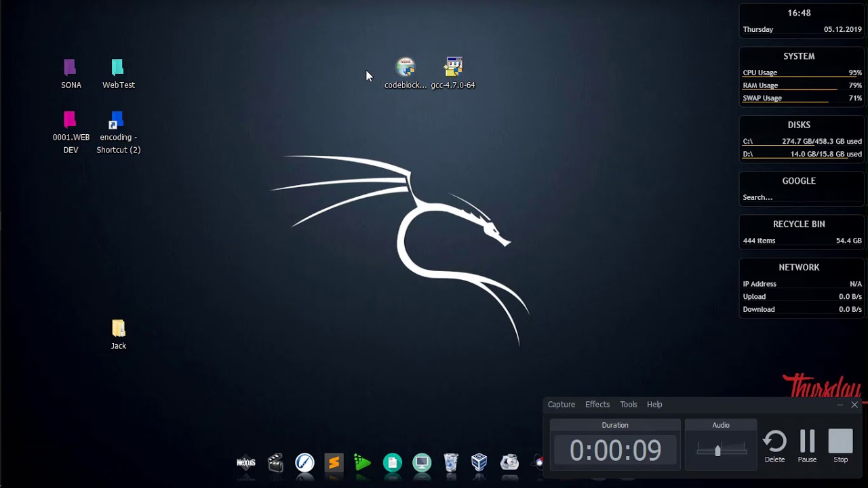The height and width of the screenshot is (488, 868).
Task: Open the recorder's Tools menu
Action: [629, 405]
